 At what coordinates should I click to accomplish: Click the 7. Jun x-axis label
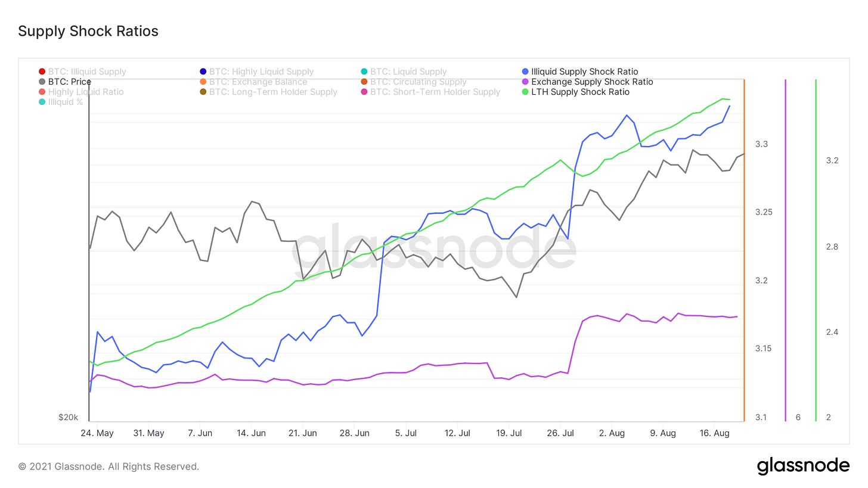pyautogui.click(x=200, y=433)
